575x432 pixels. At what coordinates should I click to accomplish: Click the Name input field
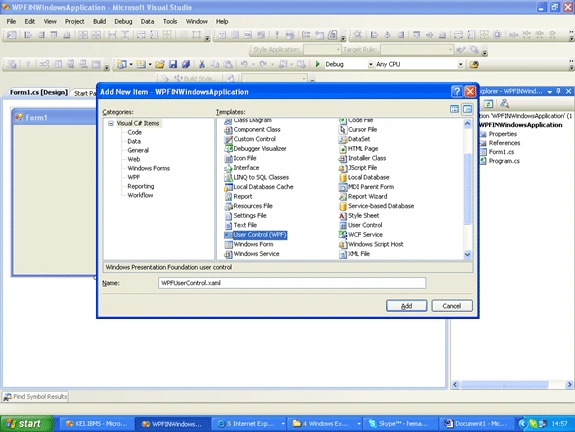292,283
